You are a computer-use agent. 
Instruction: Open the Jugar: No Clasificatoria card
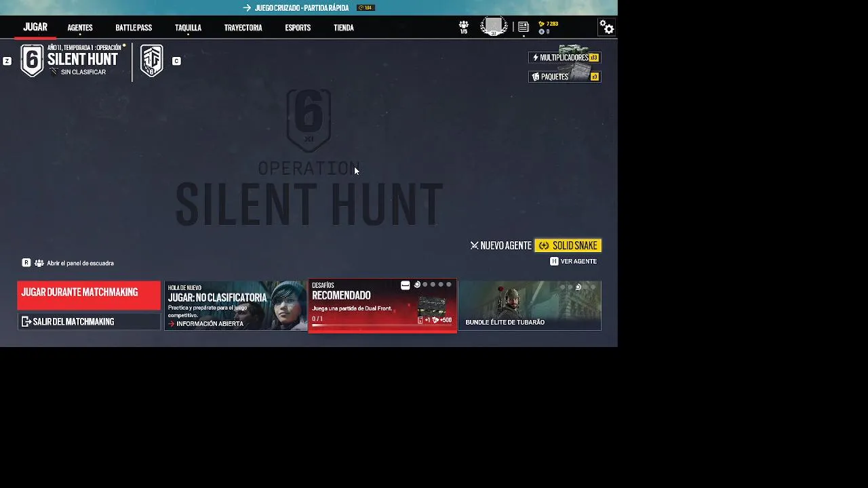pyautogui.click(x=236, y=306)
